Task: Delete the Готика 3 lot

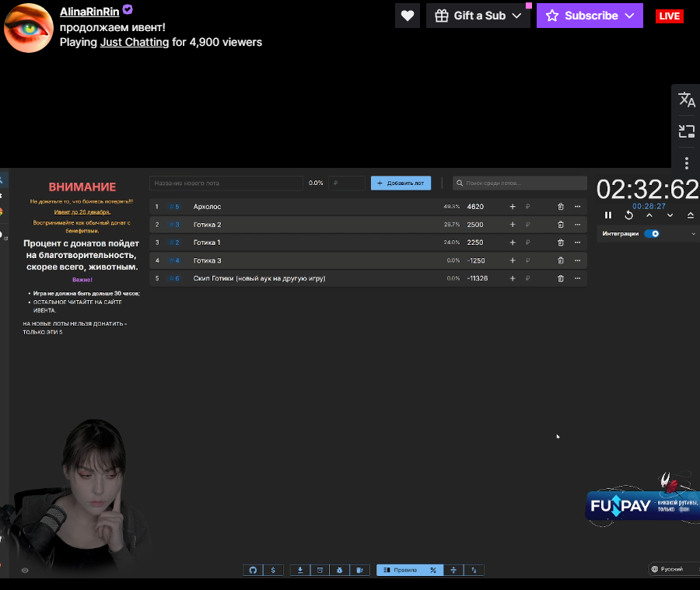Action: (x=561, y=260)
